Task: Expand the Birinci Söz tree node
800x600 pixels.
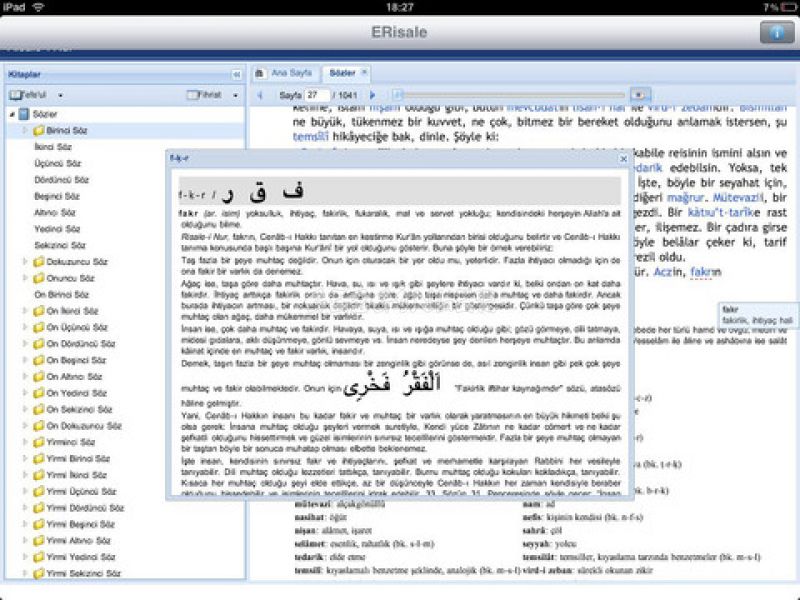Action: coord(24,131)
